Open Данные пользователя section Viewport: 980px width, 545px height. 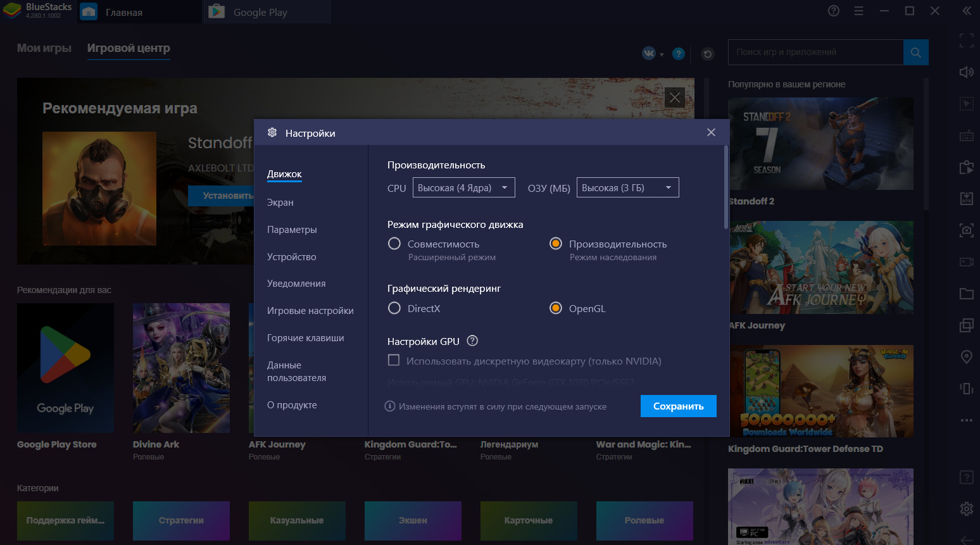point(296,371)
